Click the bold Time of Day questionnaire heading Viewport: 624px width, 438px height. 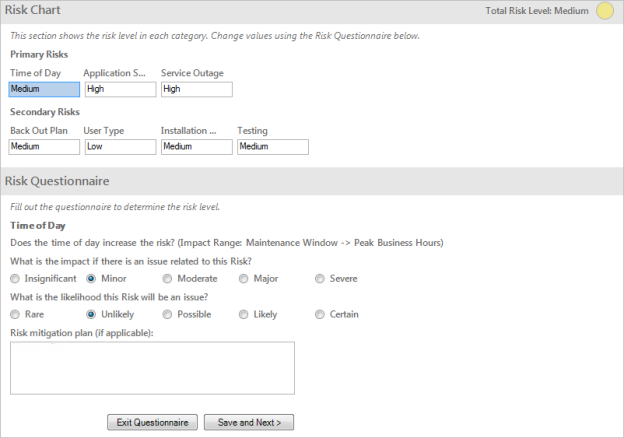point(38,226)
